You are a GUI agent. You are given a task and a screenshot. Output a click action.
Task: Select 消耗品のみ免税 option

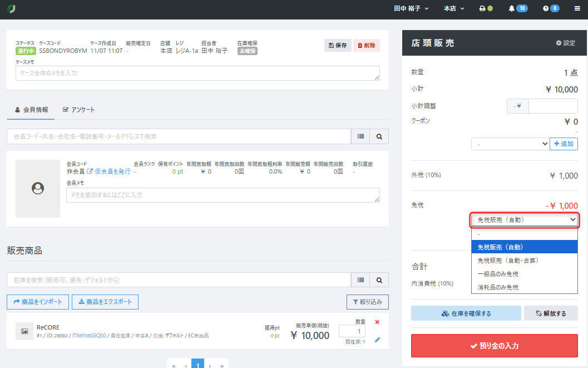pyautogui.click(x=524, y=287)
